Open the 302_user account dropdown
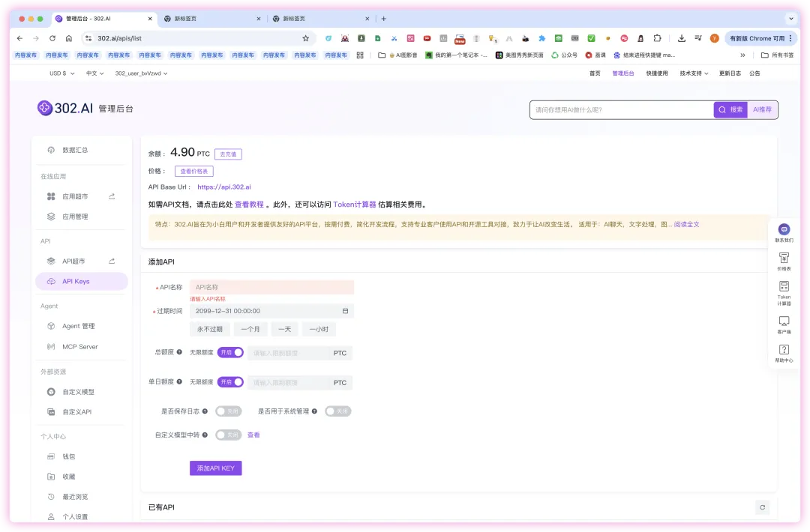810x532 pixels. click(141, 73)
